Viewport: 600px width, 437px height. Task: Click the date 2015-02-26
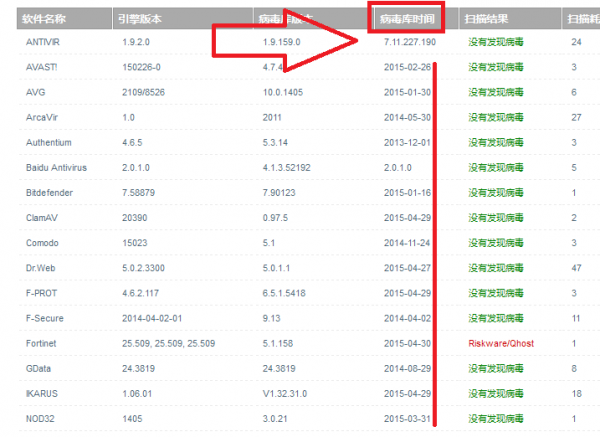tap(408, 67)
